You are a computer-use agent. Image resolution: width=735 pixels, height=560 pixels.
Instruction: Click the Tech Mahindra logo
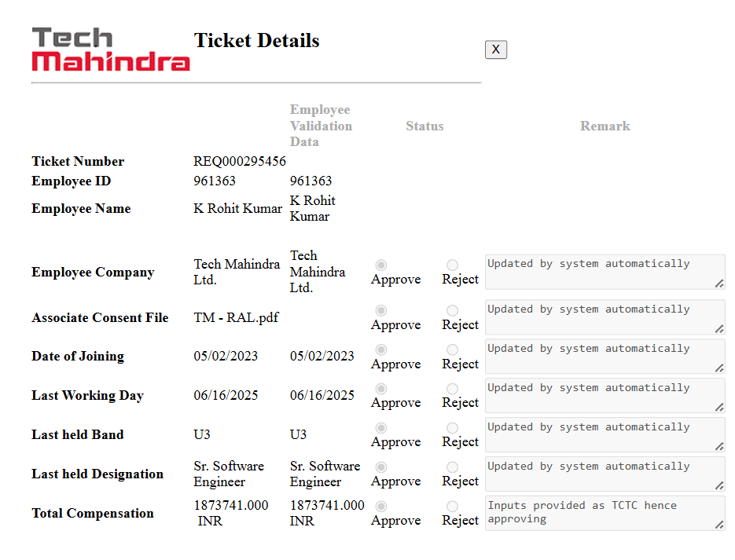(111, 49)
